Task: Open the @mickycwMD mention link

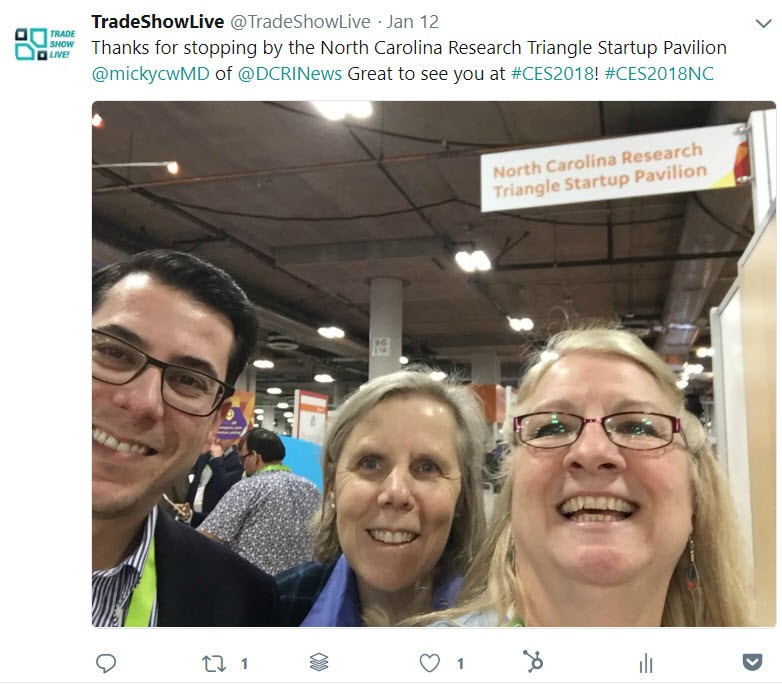Action: pyautogui.click(x=151, y=74)
